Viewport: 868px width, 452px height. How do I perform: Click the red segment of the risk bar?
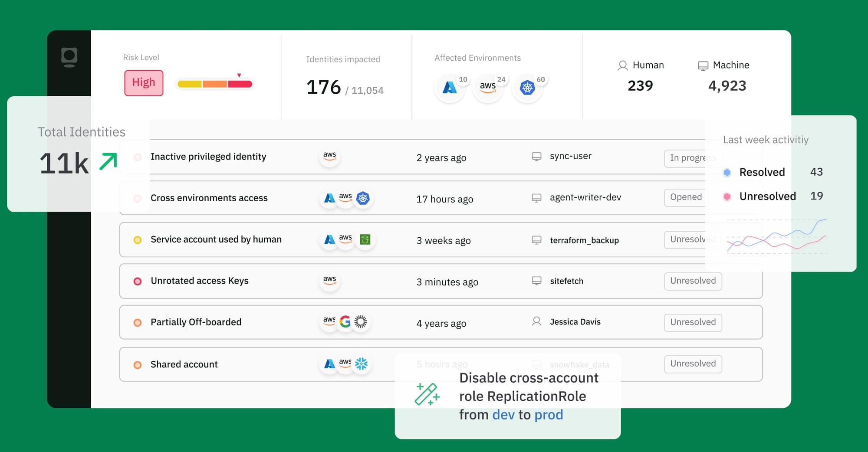click(240, 84)
